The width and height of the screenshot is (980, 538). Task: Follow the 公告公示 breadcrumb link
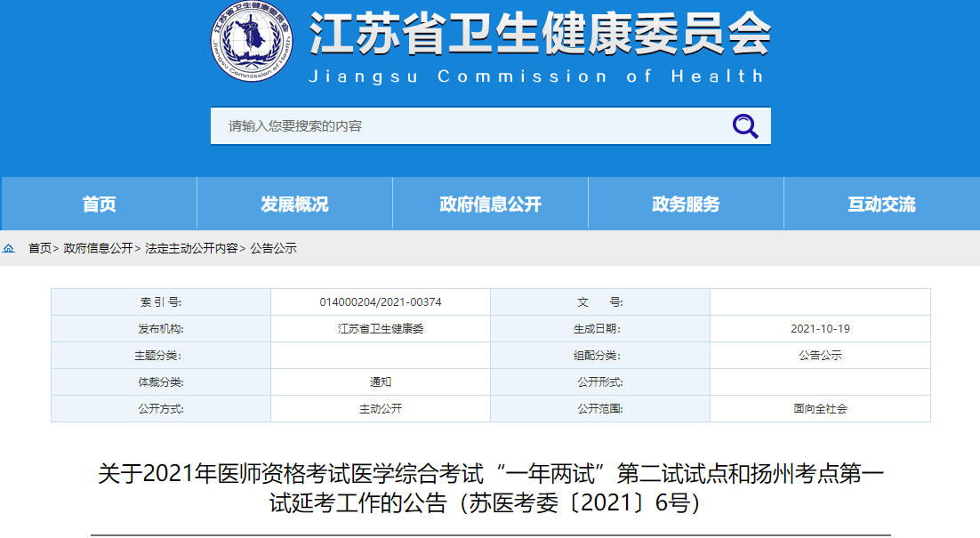[x=273, y=248]
